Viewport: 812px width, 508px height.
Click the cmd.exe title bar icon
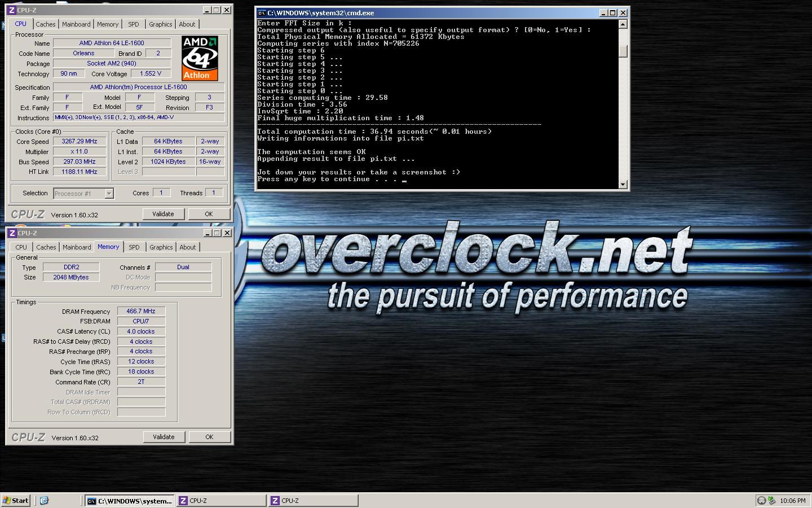262,13
